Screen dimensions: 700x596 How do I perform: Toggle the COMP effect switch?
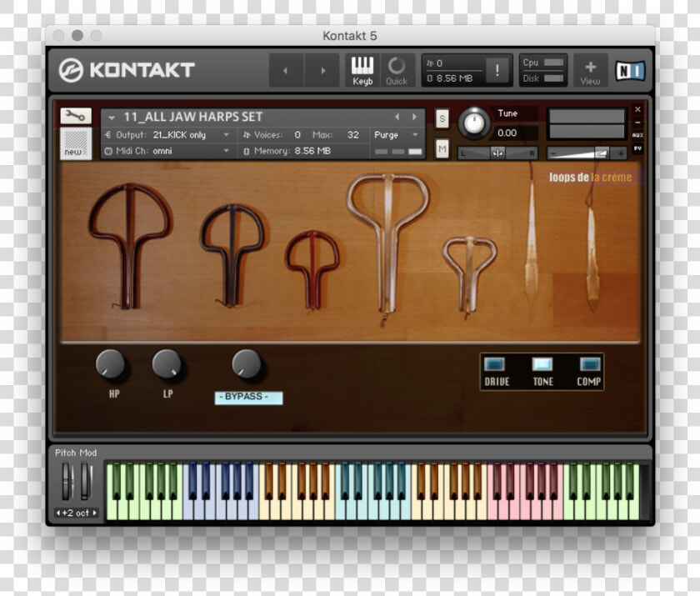coord(590,364)
